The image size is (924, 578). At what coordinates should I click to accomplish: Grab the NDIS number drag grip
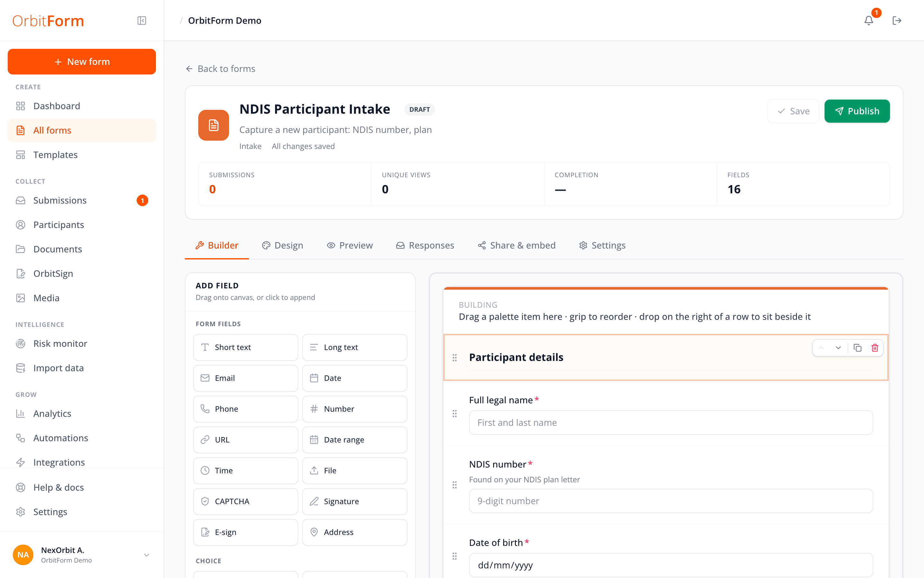(x=454, y=485)
